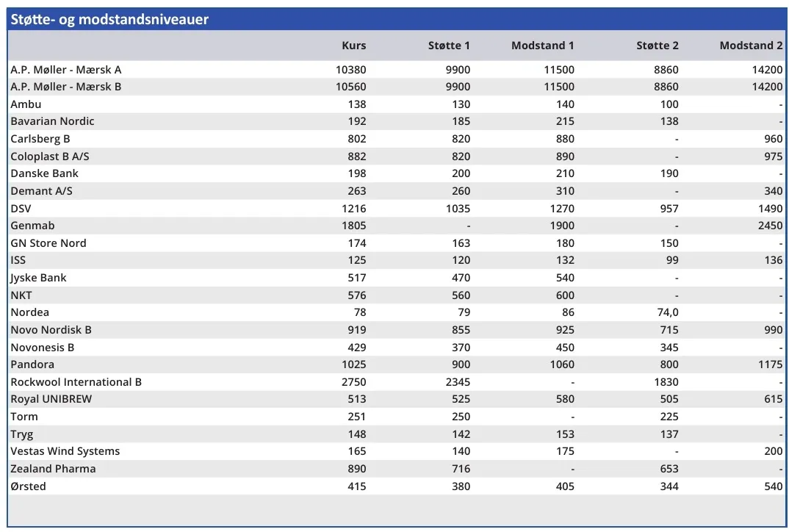Image resolution: width=789 pixels, height=532 pixels.
Task: Click the Bavarian Nordic company name
Action: [52, 121]
